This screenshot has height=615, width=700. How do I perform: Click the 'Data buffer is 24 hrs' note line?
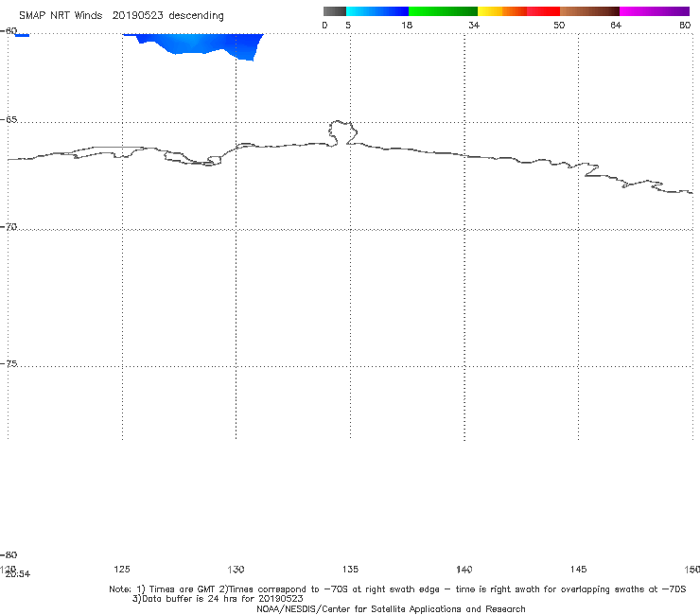218,599
